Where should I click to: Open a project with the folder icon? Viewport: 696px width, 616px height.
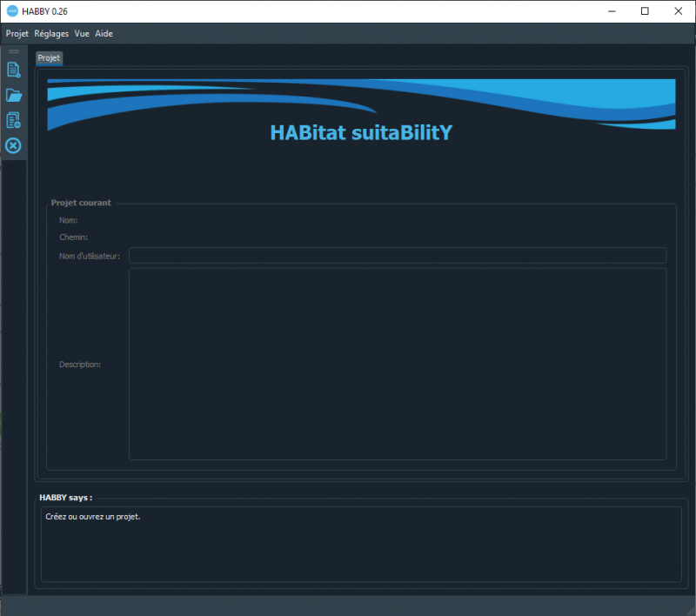(13, 95)
